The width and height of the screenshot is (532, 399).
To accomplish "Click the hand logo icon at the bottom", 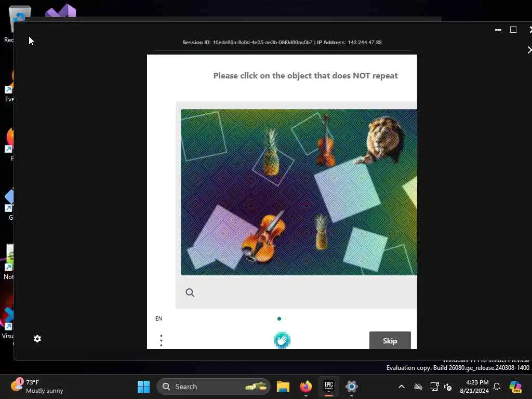I will pos(282,340).
